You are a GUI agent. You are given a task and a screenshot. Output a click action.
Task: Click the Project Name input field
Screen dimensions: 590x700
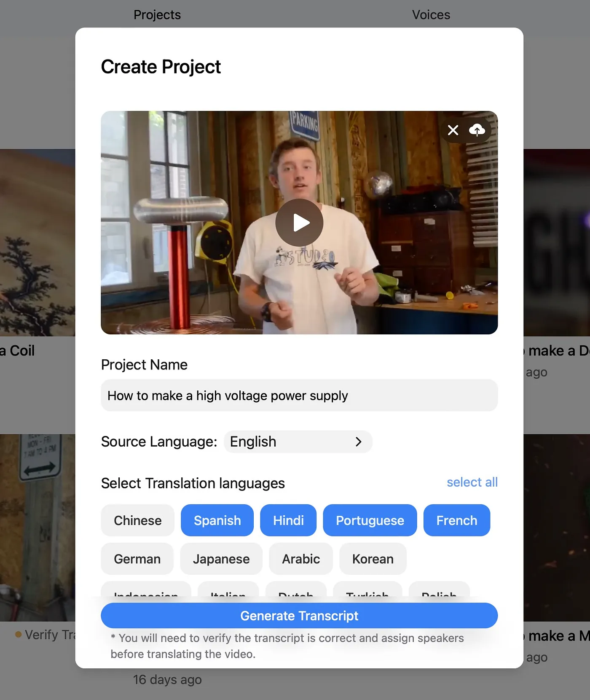tap(299, 396)
